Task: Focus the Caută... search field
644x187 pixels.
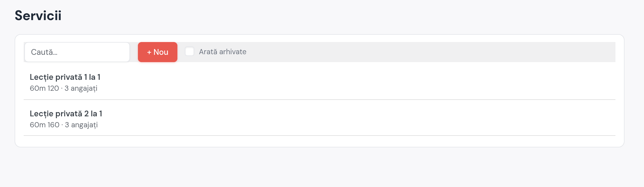Action: click(77, 52)
